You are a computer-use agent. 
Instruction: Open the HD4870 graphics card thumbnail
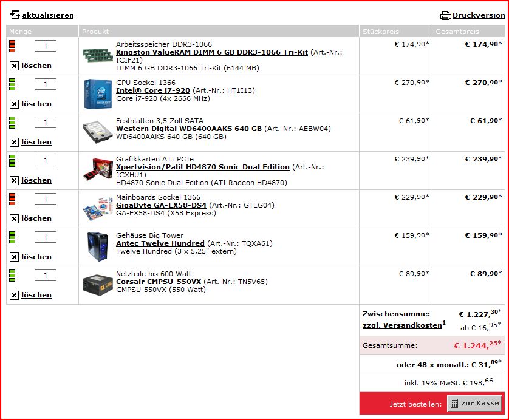(x=97, y=169)
